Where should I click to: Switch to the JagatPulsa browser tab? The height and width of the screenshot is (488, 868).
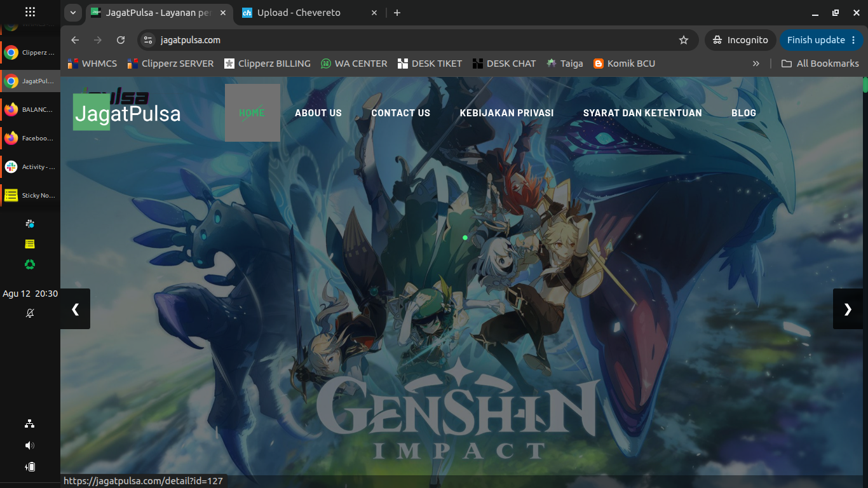click(158, 13)
